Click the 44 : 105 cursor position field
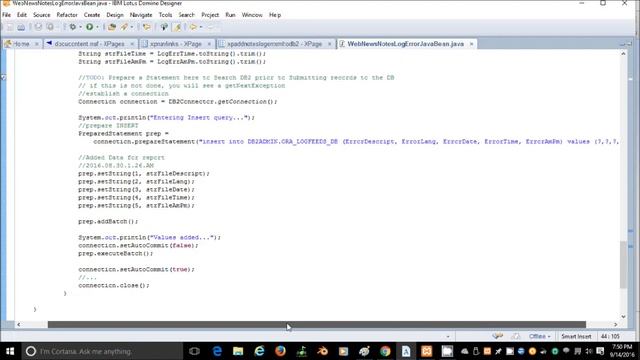The image size is (640, 360). (610, 336)
